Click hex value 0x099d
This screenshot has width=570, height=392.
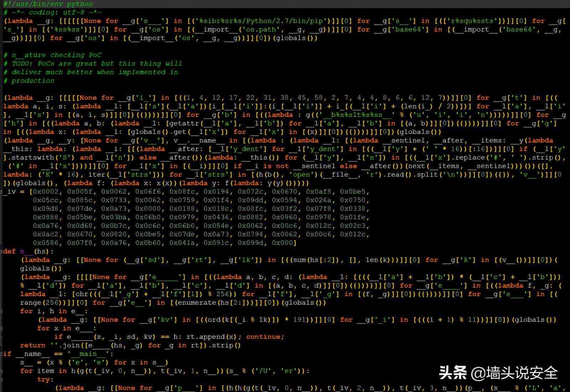pos(250,243)
